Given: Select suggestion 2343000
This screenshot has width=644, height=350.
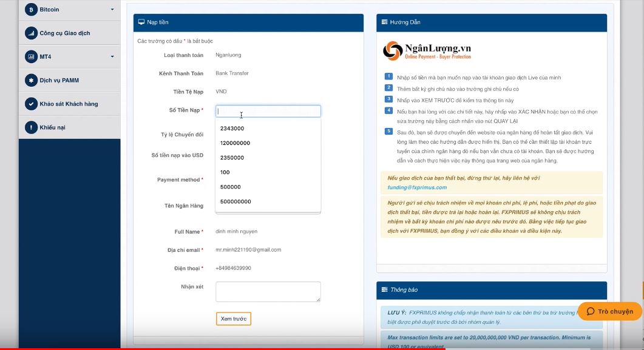Looking at the screenshot, I should 268,129.
